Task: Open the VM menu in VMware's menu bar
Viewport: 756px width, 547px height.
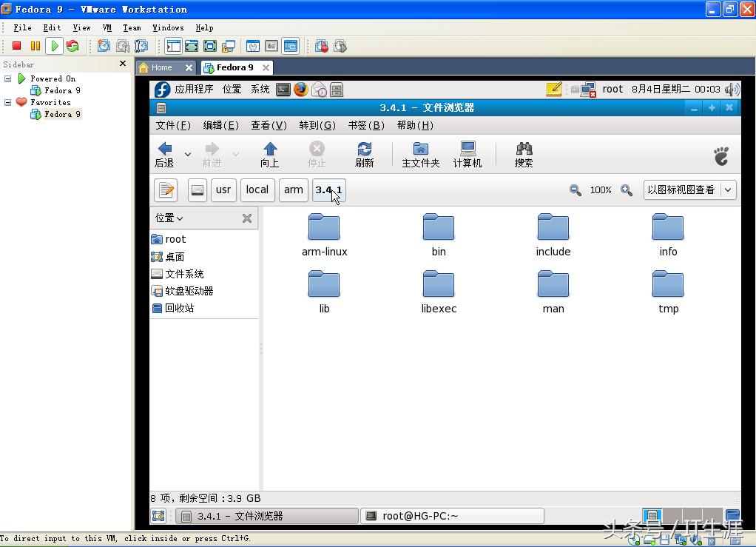Action: pos(107,27)
